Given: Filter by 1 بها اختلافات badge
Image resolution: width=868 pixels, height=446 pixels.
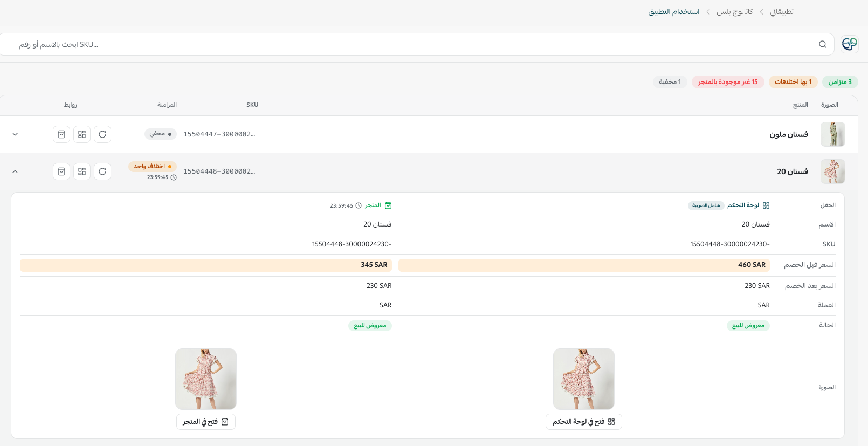Looking at the screenshot, I should pyautogui.click(x=793, y=82).
